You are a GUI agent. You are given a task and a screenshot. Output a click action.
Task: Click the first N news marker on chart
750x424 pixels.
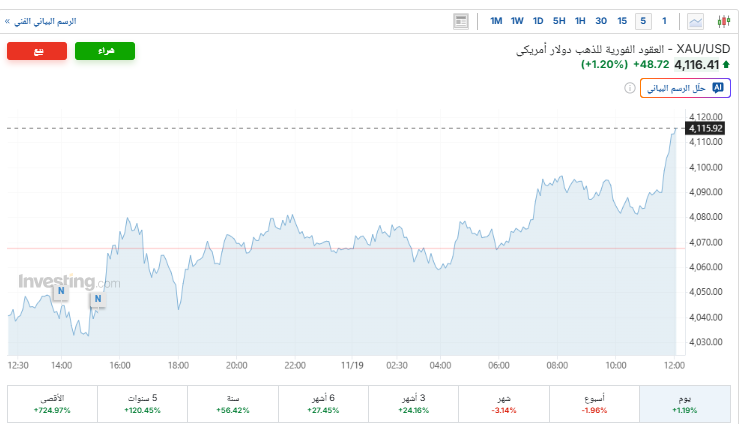pos(60,291)
